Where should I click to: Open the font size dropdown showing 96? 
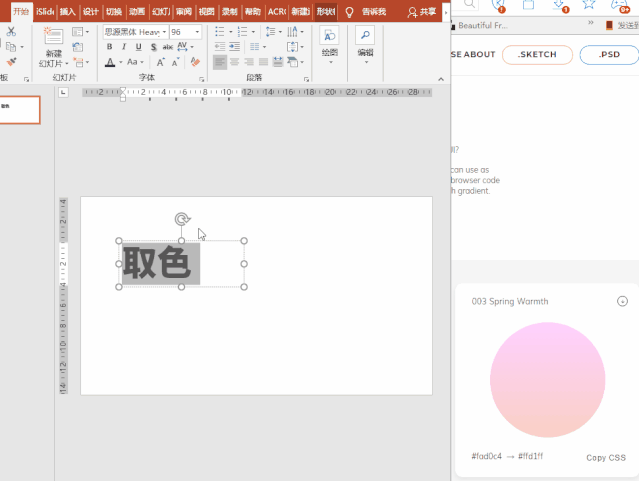point(197,32)
